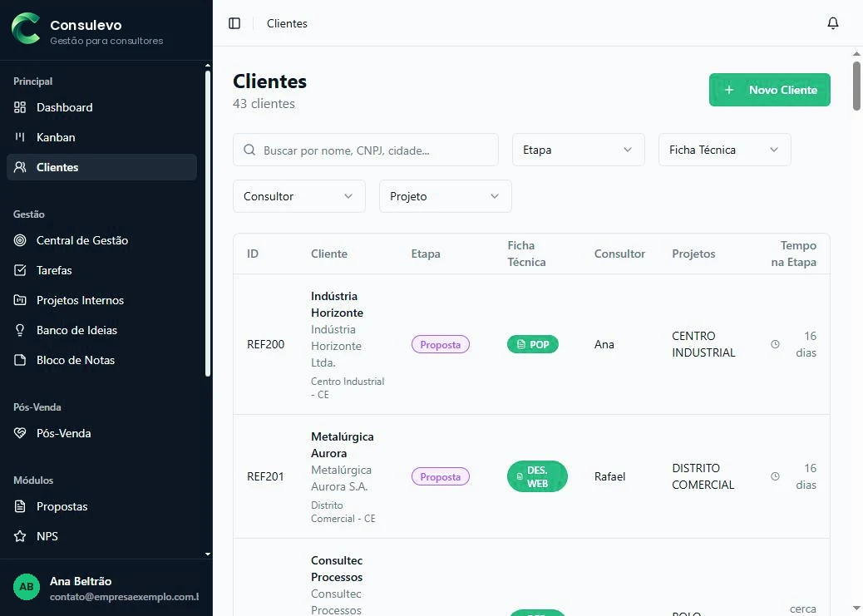Open the Projeto filter dropdown
The height and width of the screenshot is (616, 863).
(x=446, y=196)
